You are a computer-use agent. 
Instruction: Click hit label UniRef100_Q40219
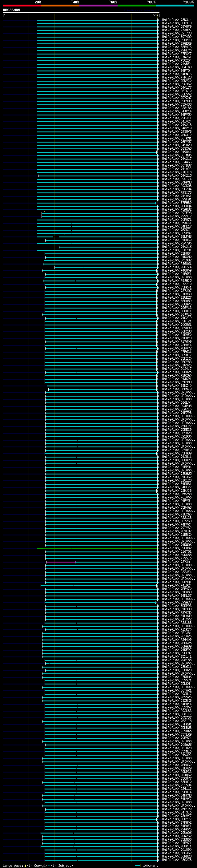(177, 128)
